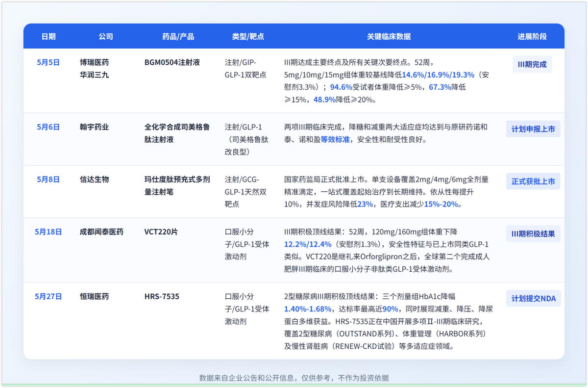Click the company name 博瑞医药

tap(95, 62)
